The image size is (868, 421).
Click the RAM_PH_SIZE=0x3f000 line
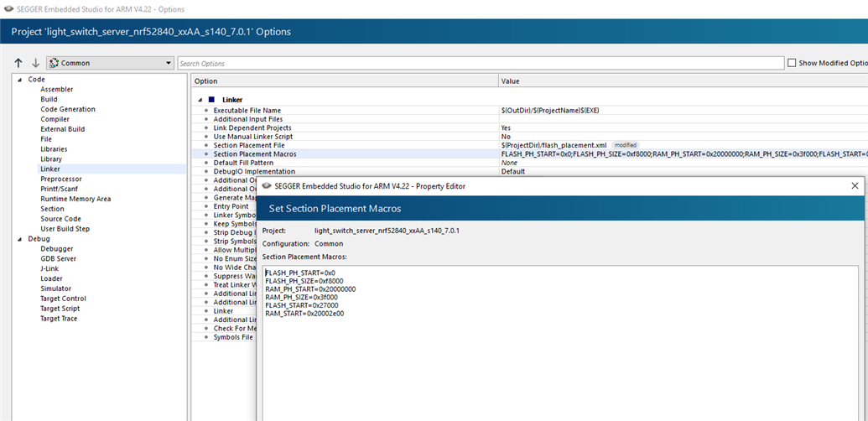[301, 297]
